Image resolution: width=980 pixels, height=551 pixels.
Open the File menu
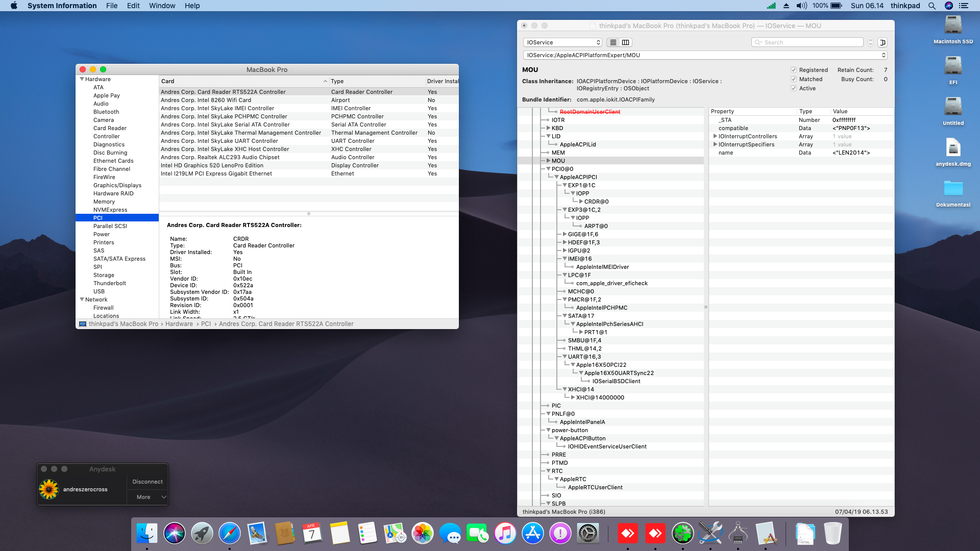coord(112,6)
